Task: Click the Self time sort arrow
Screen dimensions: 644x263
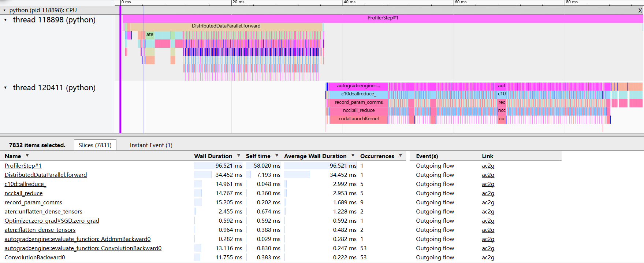Action: click(277, 156)
